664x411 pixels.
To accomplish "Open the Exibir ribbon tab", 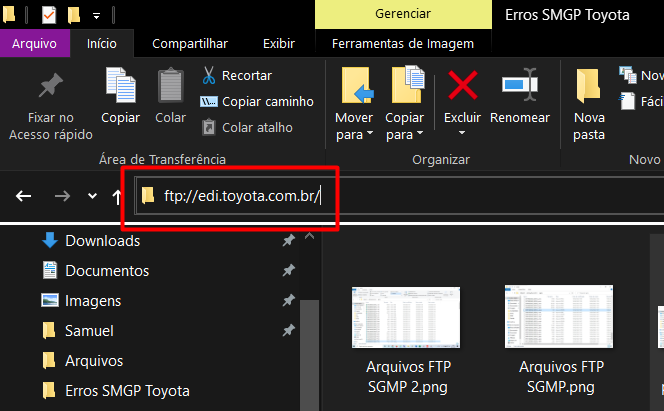I will 279,43.
